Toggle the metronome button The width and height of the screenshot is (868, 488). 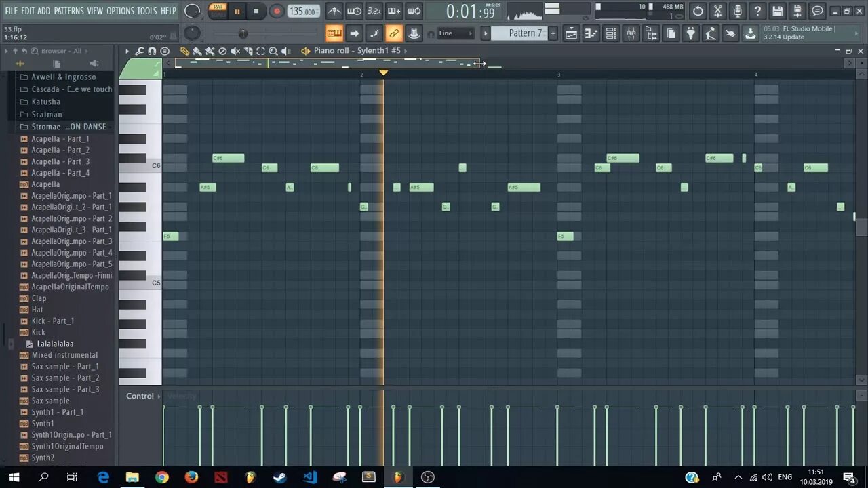pos(334,11)
